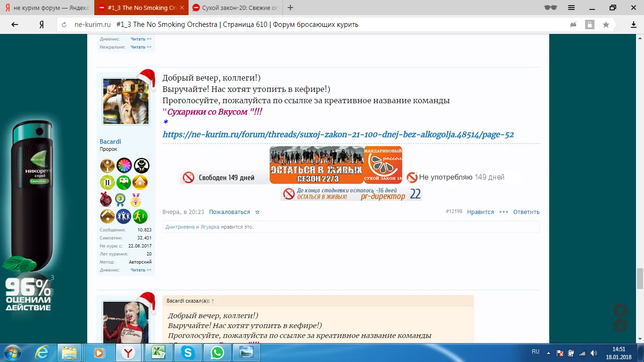Click the blue dancing people badge
Screen dimensions: 644x362
pyautogui.click(x=124, y=216)
